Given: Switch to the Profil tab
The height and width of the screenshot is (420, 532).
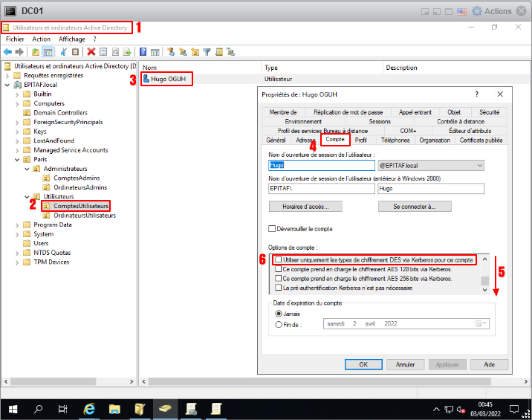Looking at the screenshot, I should [361, 140].
